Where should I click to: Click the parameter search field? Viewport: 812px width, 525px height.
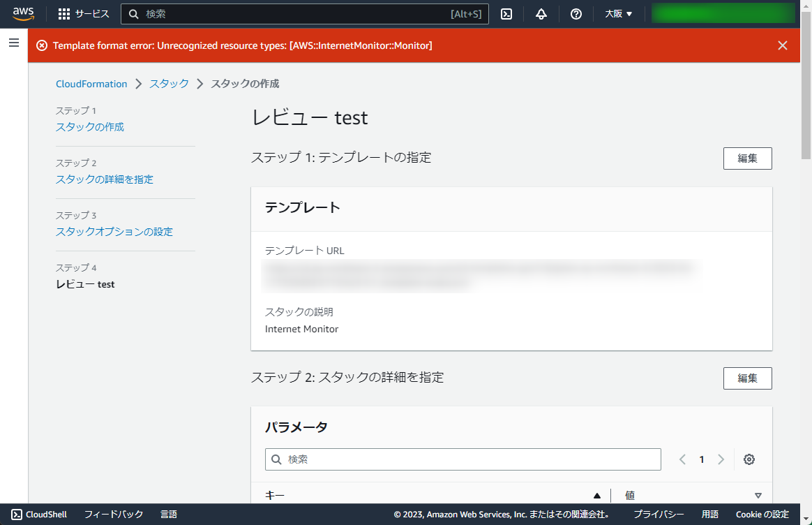pos(463,459)
